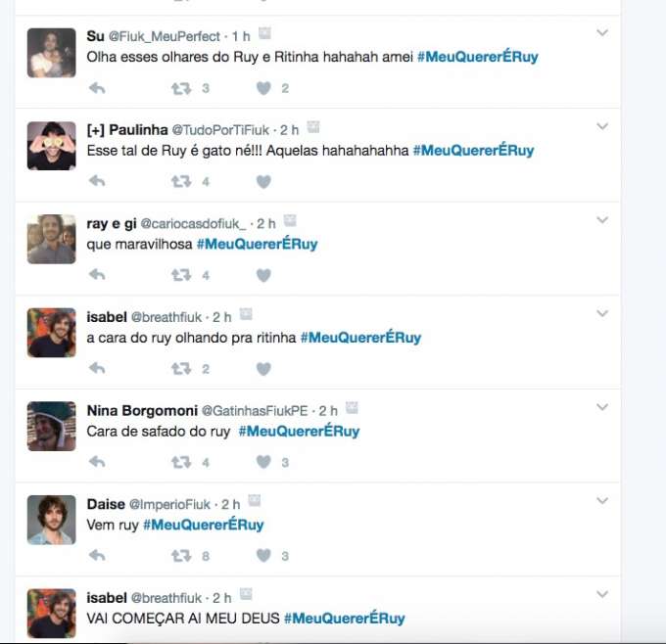
Task: Reply to Daise's 'Vem ruy' tweet
Action: click(97, 555)
